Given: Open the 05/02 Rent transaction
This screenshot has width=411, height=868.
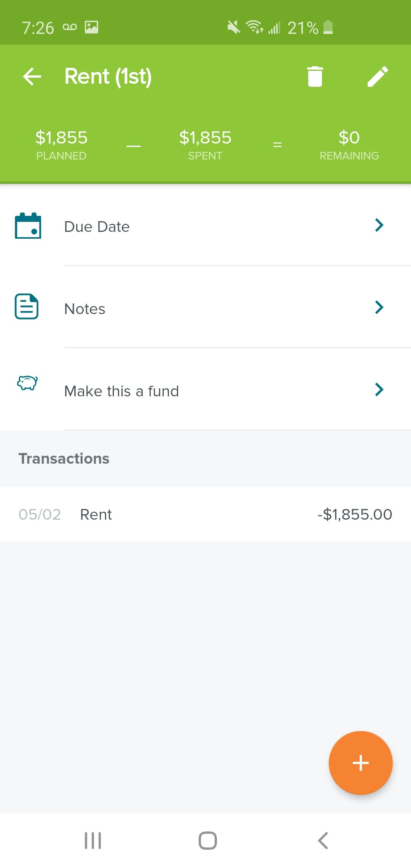Looking at the screenshot, I should click(x=205, y=514).
